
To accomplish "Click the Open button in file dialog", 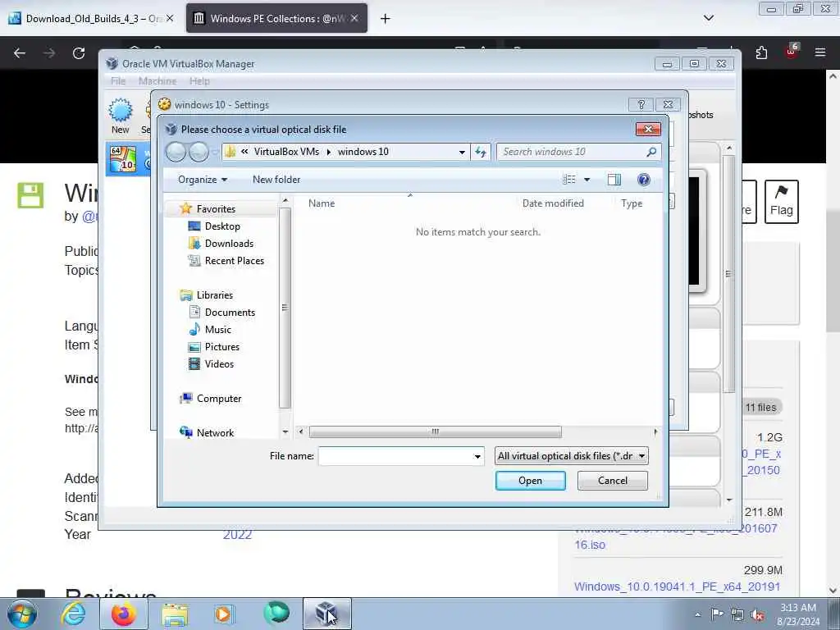I will pos(530,481).
